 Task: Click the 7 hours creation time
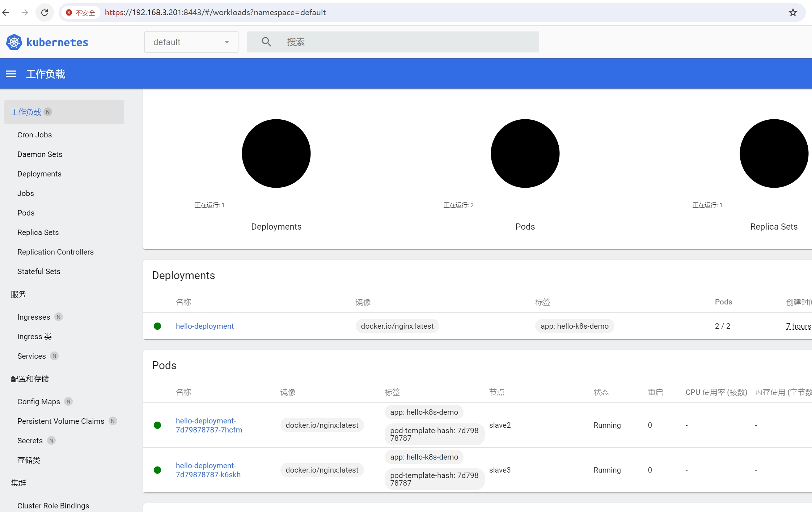click(x=799, y=326)
